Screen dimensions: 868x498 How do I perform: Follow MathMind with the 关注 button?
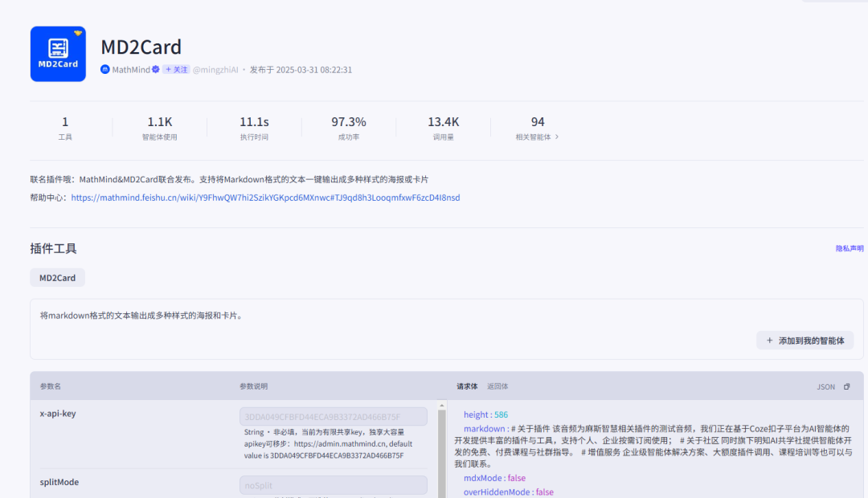coord(176,70)
